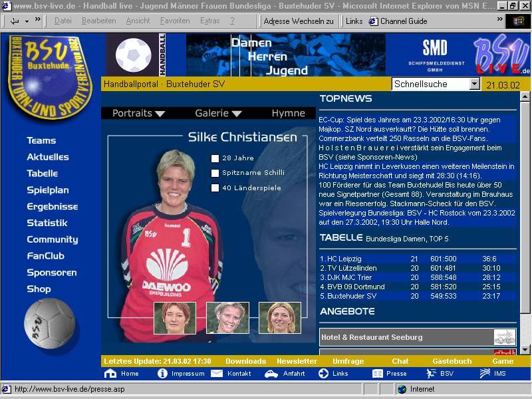
Task: Click the Kontakt envelope icon
Action: tap(217, 374)
